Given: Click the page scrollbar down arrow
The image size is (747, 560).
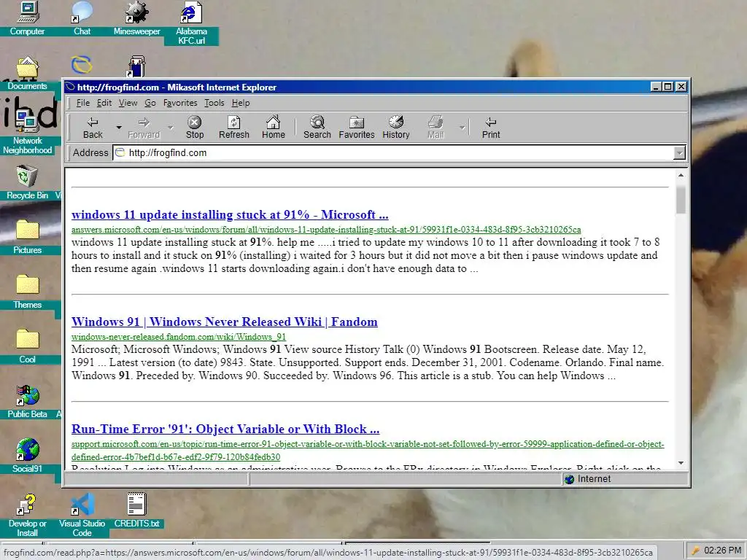Looking at the screenshot, I should (x=681, y=463).
